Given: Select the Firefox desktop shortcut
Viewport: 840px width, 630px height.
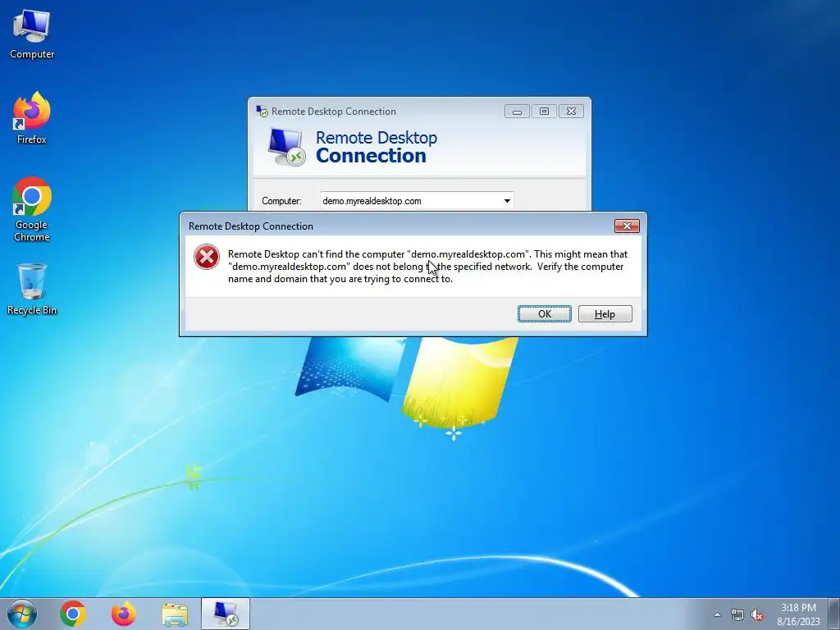Looking at the screenshot, I should 32,118.
